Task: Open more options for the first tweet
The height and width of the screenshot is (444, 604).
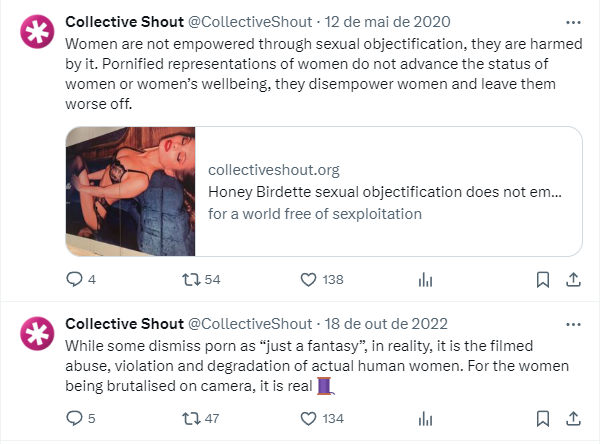Action: (573, 22)
